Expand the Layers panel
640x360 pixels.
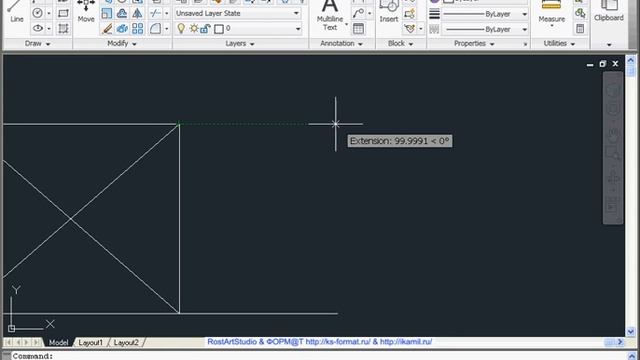pos(240,43)
